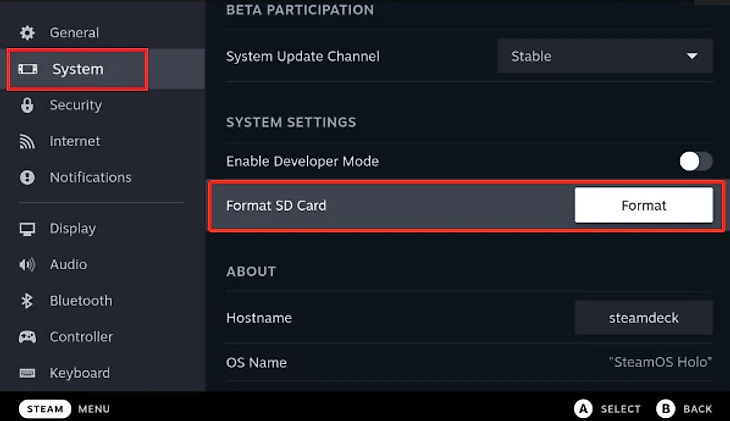Open Security via its lock icon
The width and height of the screenshot is (730, 421).
pos(27,105)
